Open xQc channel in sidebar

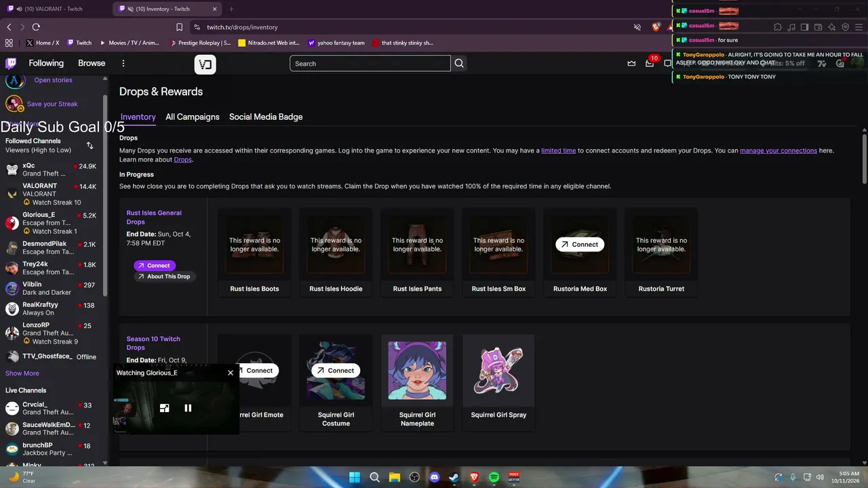(53, 169)
